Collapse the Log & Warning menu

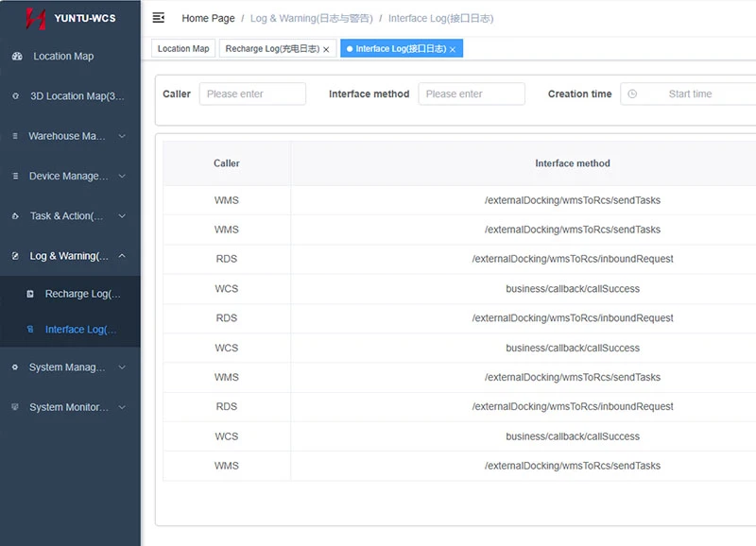[70, 256]
